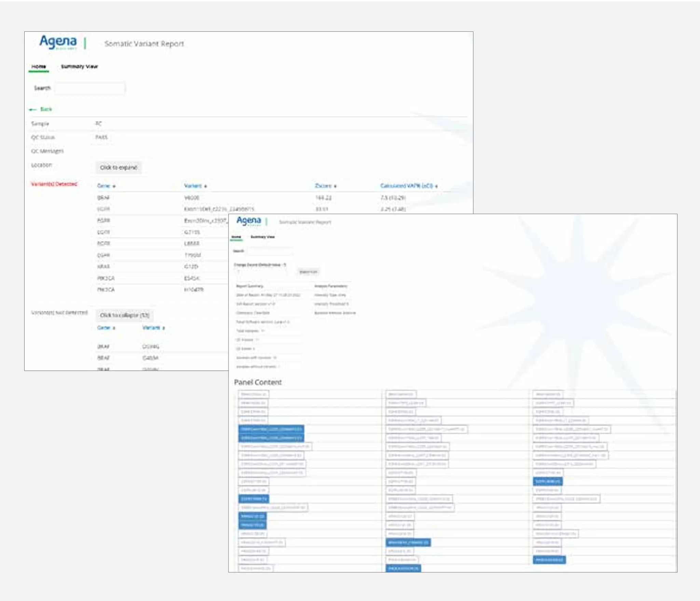Click the Back link to return
Screen dimensions: 700x601
coord(46,110)
